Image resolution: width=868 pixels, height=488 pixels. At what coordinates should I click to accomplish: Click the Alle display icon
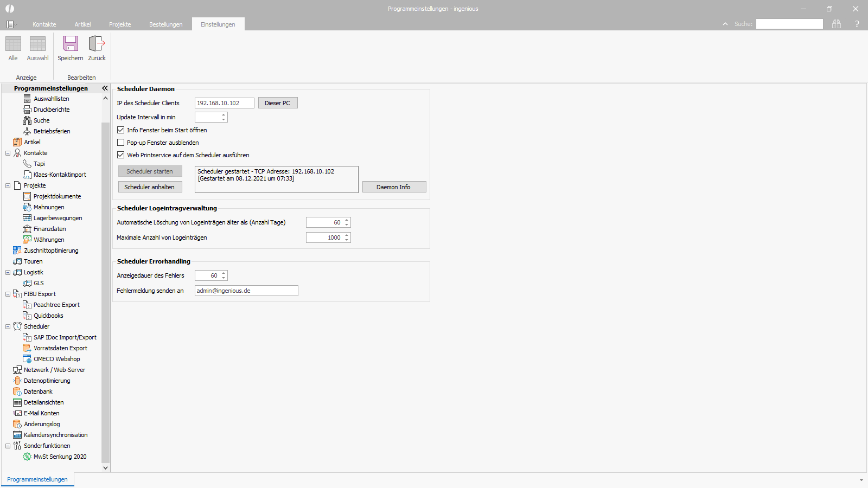coord(13,44)
